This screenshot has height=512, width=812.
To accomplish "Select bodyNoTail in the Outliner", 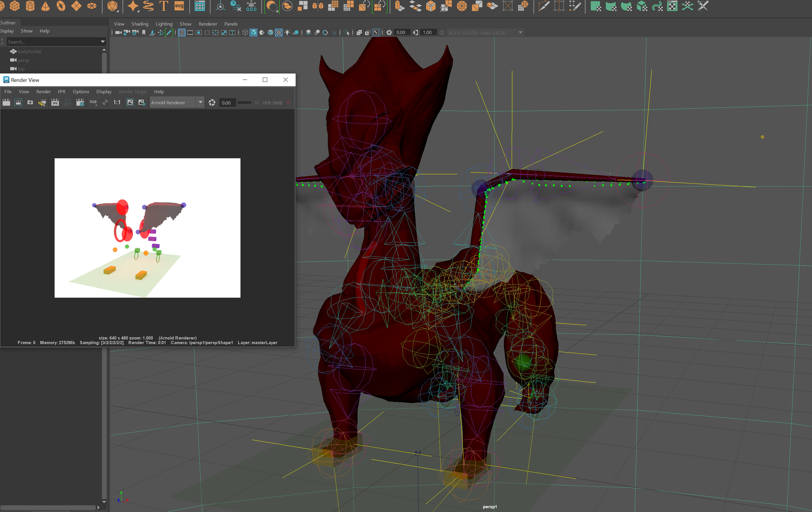I will (x=29, y=51).
